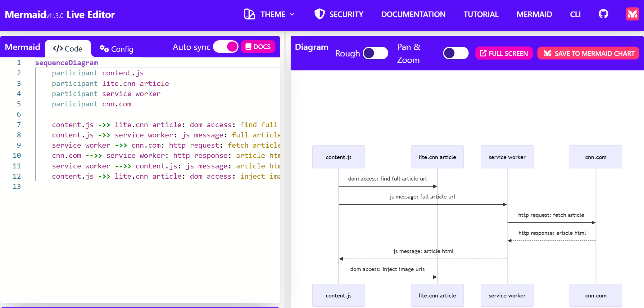644x308 pixels.
Task: Click SAVE TO MERMAID CHART button
Action: [x=588, y=53]
